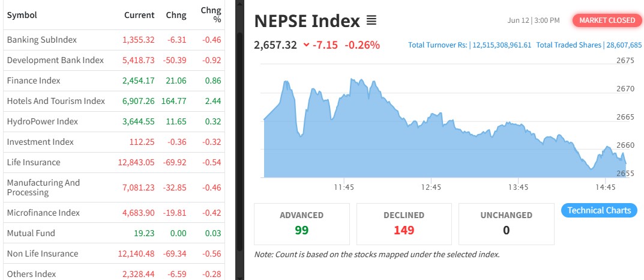
Task: Click the NEPSE chart area near 12:45
Action: [431, 150]
